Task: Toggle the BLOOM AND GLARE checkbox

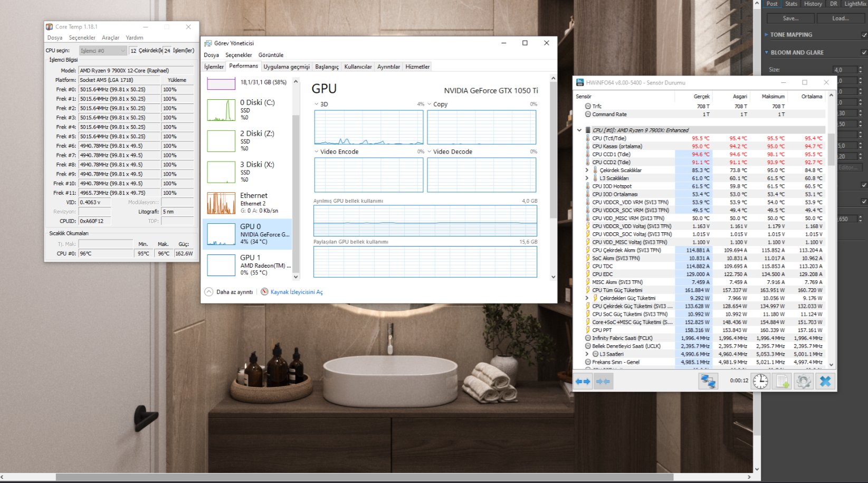Action: [x=864, y=53]
